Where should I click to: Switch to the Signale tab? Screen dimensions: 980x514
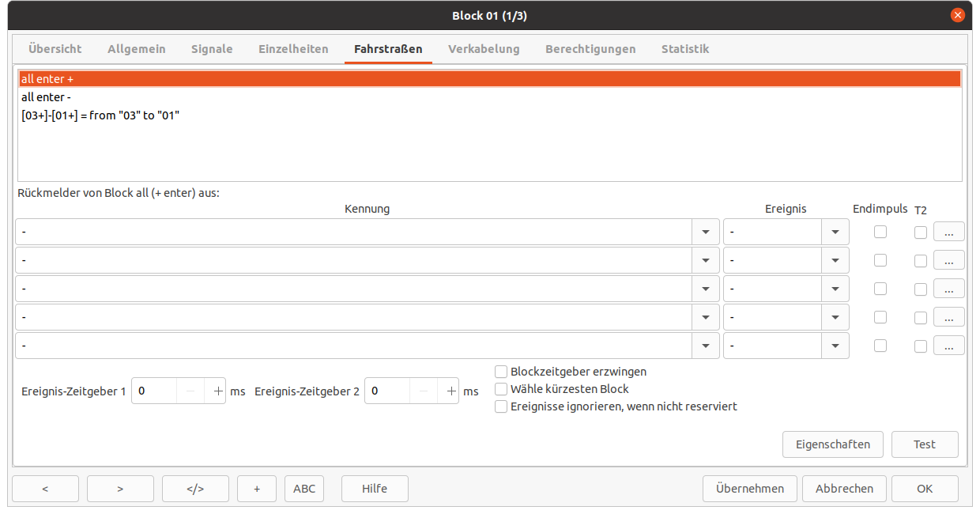click(x=212, y=49)
